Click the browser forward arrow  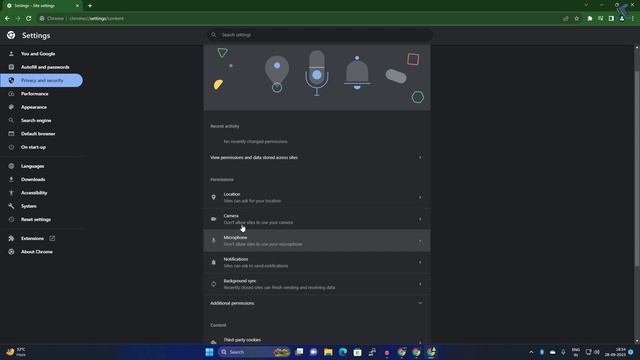tap(18, 18)
